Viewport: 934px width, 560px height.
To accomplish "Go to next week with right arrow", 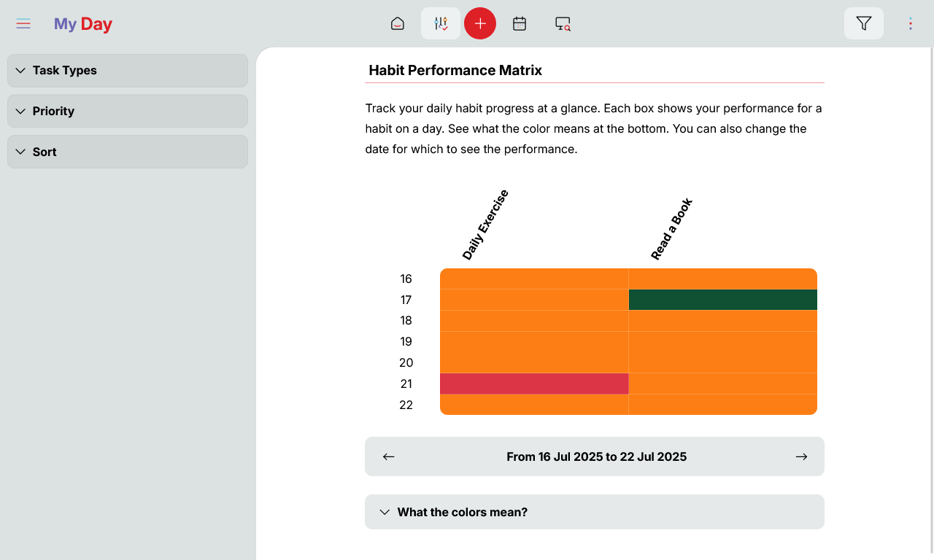I will tap(801, 457).
